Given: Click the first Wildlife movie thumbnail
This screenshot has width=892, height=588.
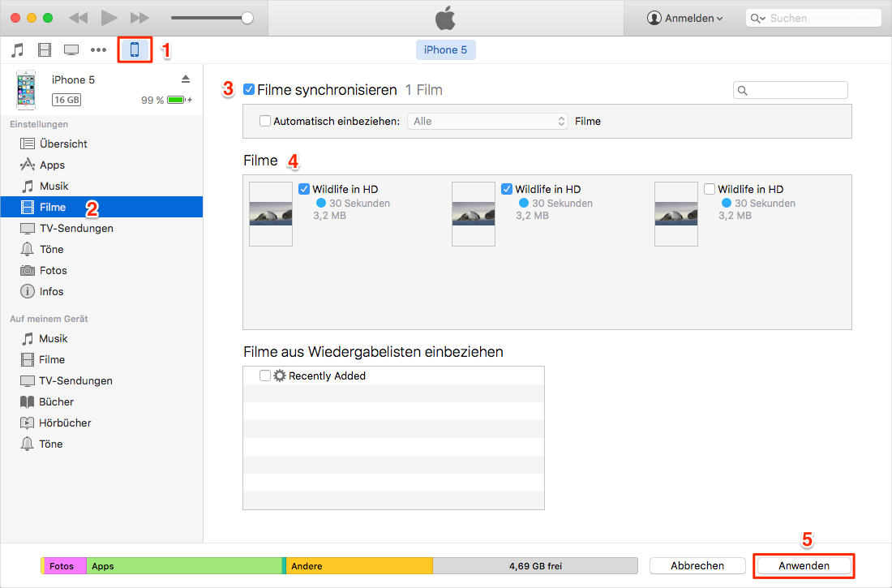Looking at the screenshot, I should pyautogui.click(x=271, y=214).
